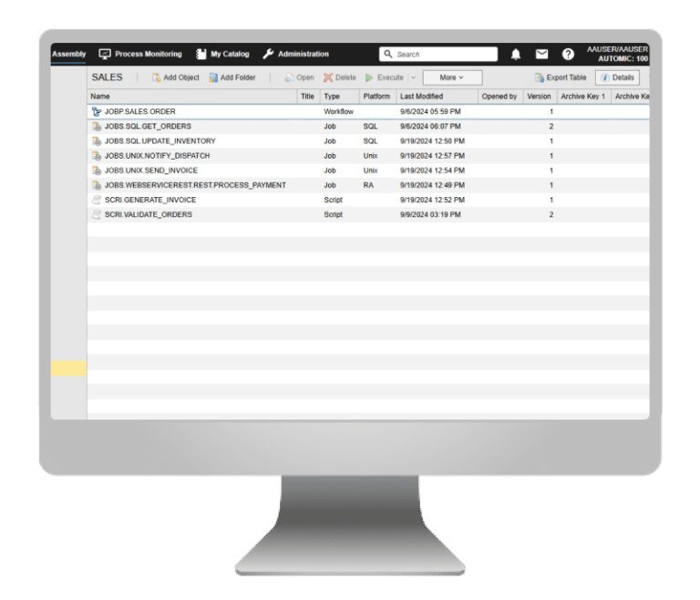Click job icon of JOBS.SQL.UPDATE_INVENTORY
Image resolution: width=700 pixels, height=600 pixels.
[97, 141]
